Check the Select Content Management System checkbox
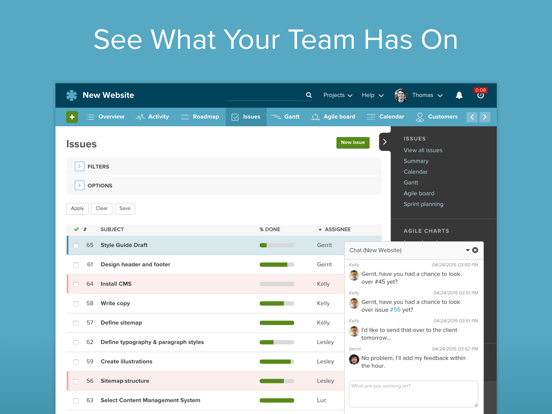Screen dimensions: 552x414 coord(76,401)
